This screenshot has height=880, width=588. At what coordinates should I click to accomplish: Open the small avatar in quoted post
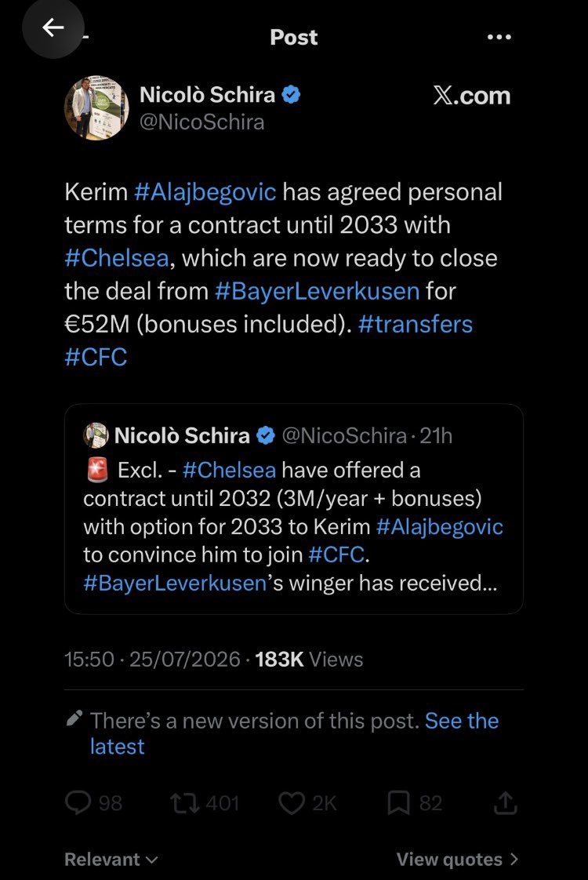(x=96, y=435)
